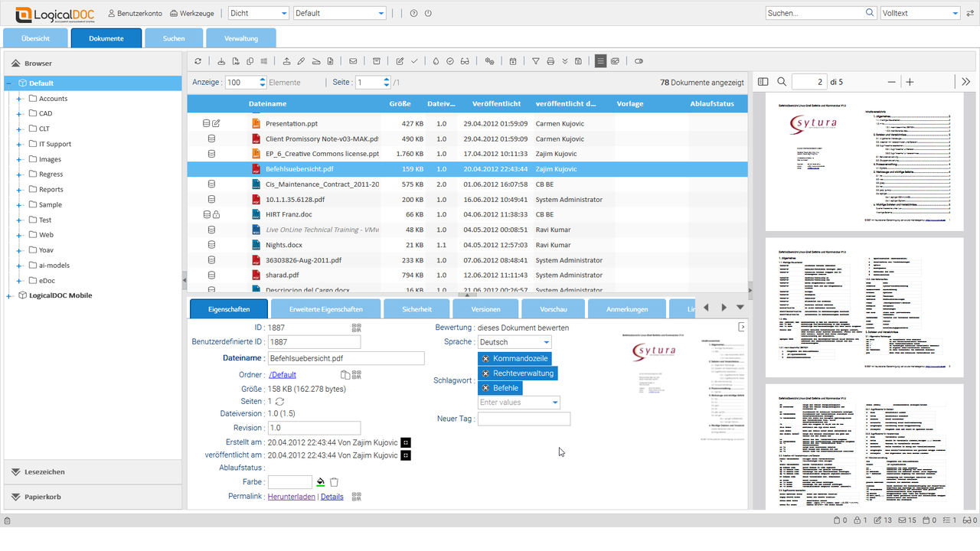Switch to the Versionen tab

(485, 309)
